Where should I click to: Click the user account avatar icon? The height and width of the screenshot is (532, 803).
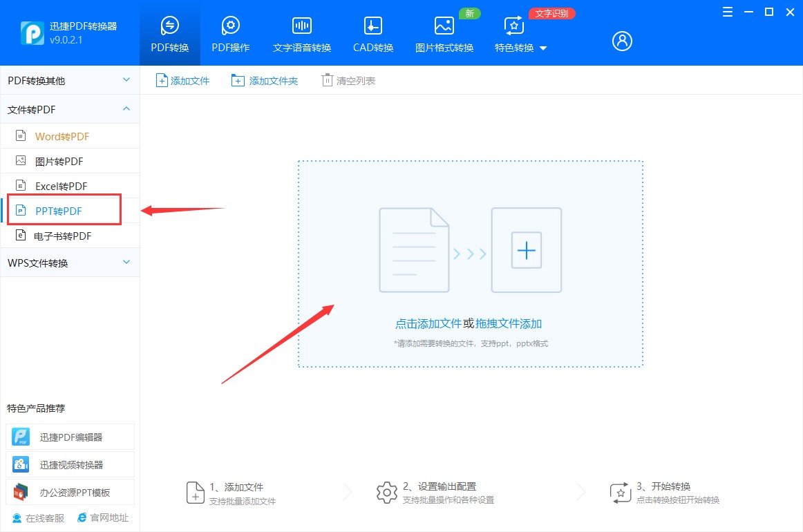(622, 41)
